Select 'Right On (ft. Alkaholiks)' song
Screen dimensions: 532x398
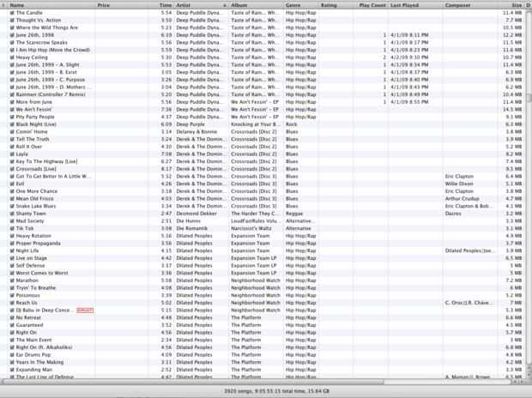tap(44, 347)
